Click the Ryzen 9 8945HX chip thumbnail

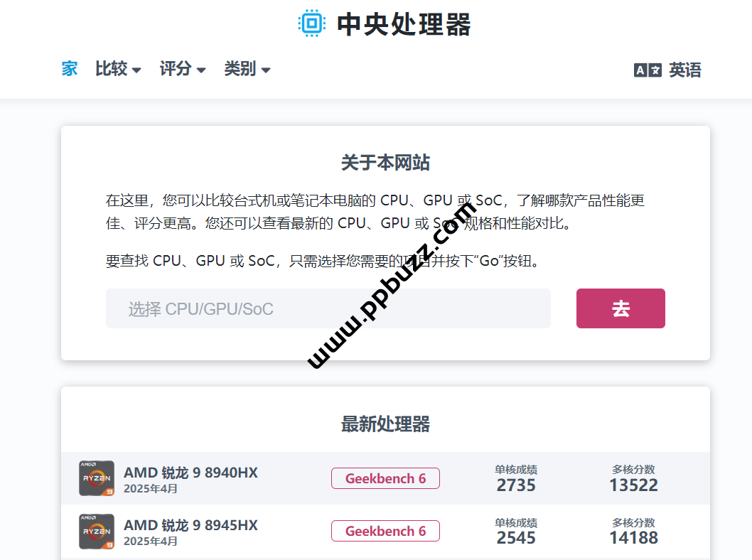[x=97, y=532]
